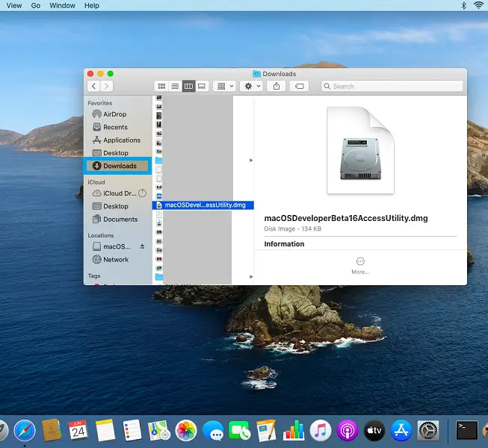Select Downloads in the sidebar

coord(117,166)
